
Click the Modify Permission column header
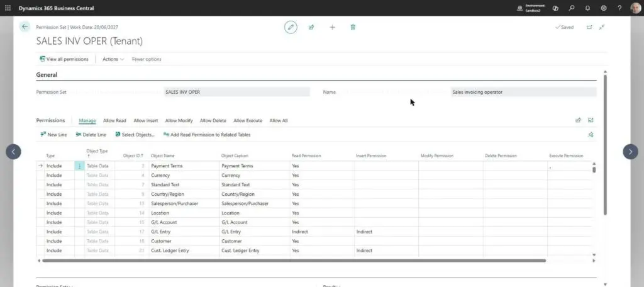tap(436, 156)
